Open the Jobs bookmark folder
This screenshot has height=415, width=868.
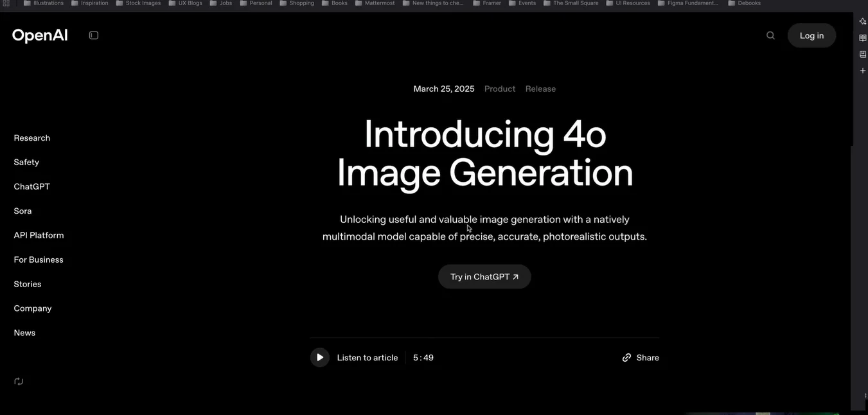click(x=221, y=3)
